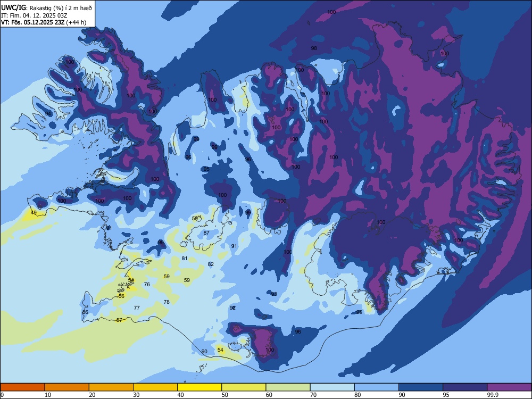Image resolution: width=532 pixels, height=399 pixels.
Task: Click the legend tick label '50'
Action: pos(225,395)
